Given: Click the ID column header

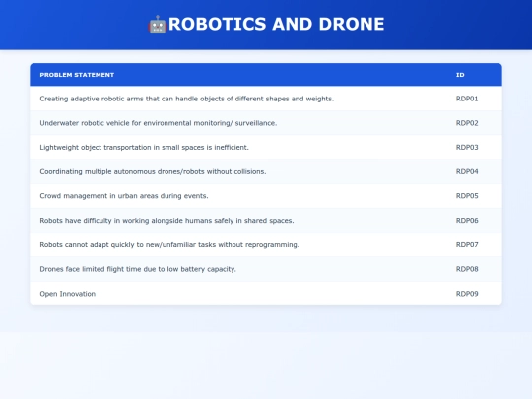Looking at the screenshot, I should 460,75.
